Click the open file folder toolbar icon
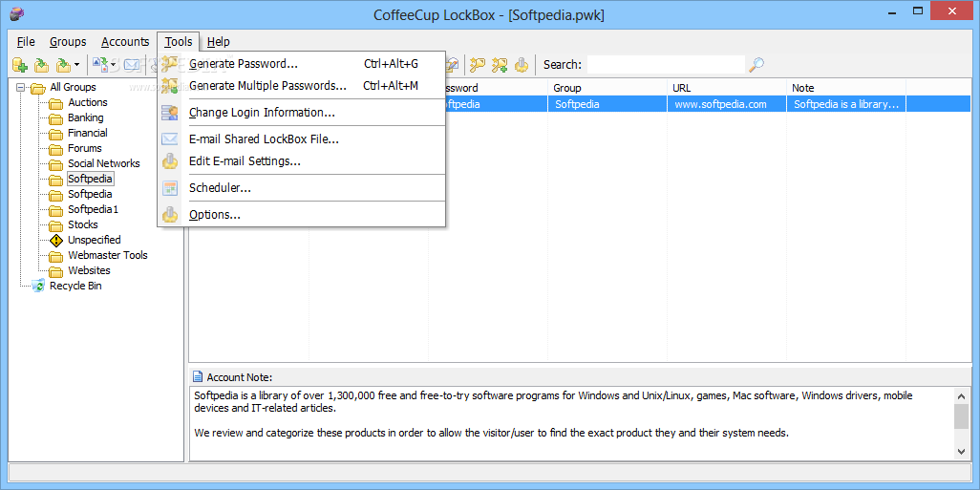The height and width of the screenshot is (490, 980). (41, 64)
